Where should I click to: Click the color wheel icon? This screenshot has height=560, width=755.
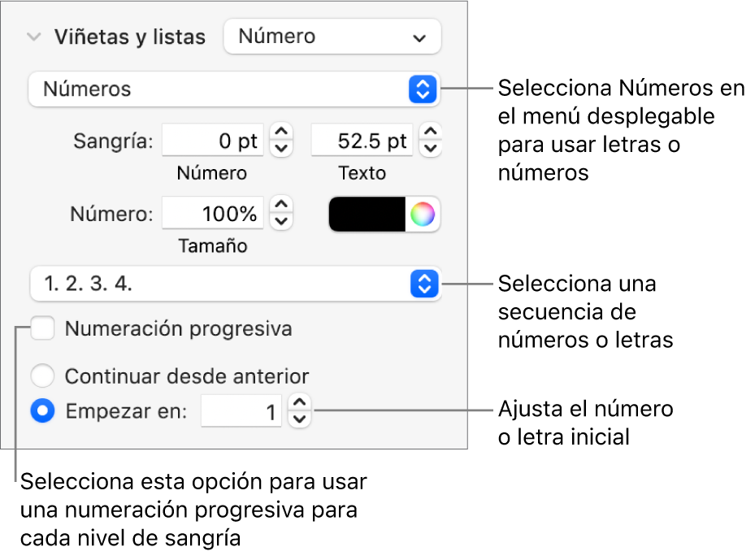click(x=423, y=215)
